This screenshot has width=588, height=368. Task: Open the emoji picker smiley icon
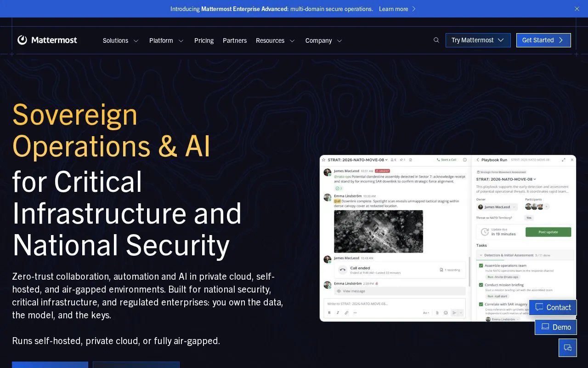tap(446, 313)
